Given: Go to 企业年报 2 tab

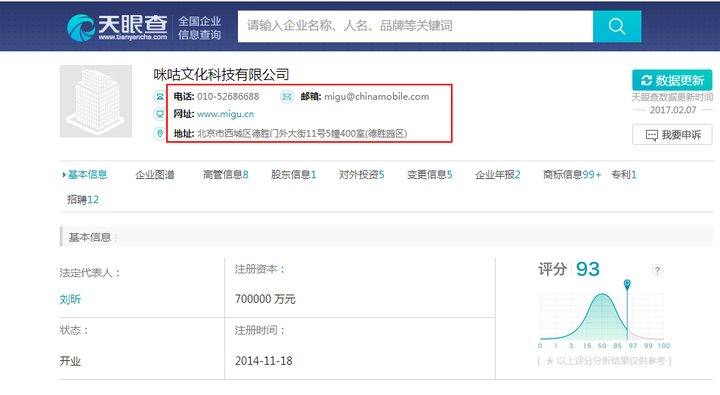Looking at the screenshot, I should [497, 175].
